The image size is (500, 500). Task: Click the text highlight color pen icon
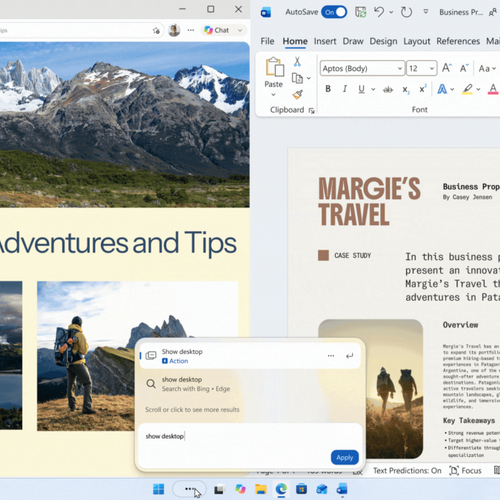point(467,89)
